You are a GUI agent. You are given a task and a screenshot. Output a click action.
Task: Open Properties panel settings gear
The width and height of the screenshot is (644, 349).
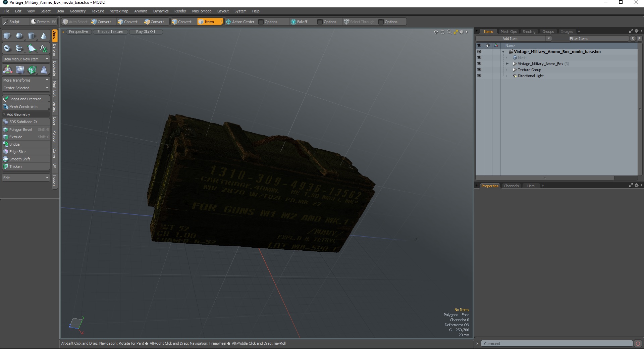click(637, 185)
